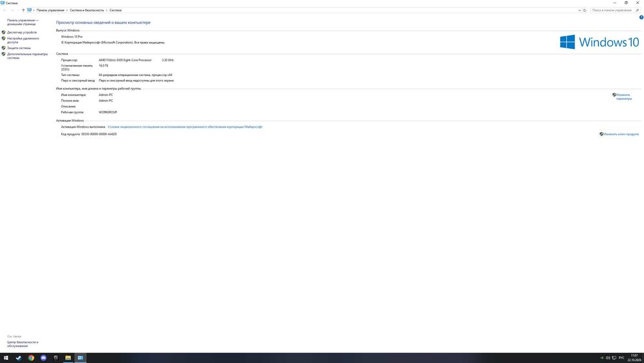Click the Admin-PC value next to Имя компьютера
The width and height of the screenshot is (644, 363).
(x=106, y=95)
